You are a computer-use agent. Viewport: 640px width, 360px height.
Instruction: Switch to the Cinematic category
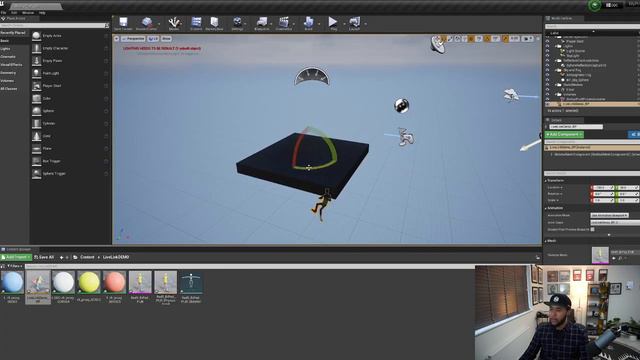coord(14,57)
